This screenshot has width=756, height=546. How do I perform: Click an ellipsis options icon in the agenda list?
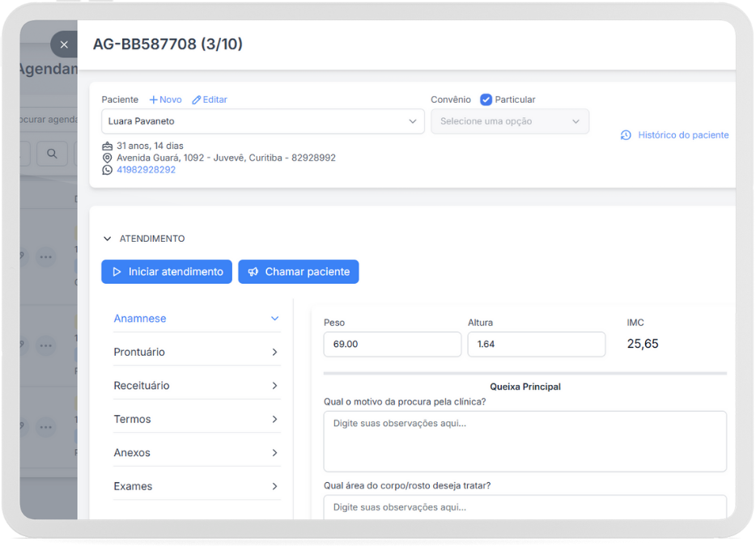tap(46, 256)
